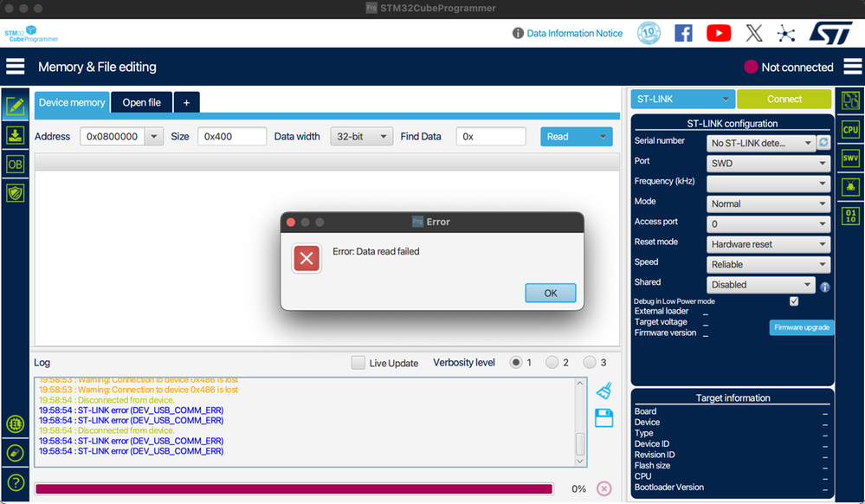865x504 pixels.
Task: Open the top icon in the right sidebar
Action: pyautogui.click(x=850, y=100)
